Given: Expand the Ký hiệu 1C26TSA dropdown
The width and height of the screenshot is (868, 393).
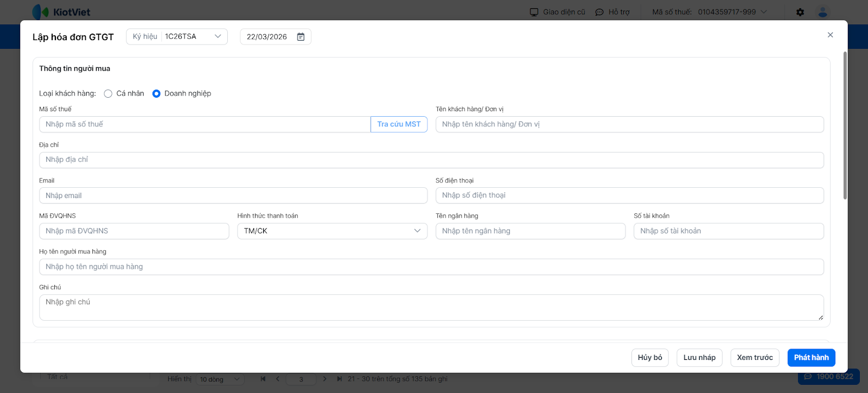Looking at the screenshot, I should click(218, 36).
